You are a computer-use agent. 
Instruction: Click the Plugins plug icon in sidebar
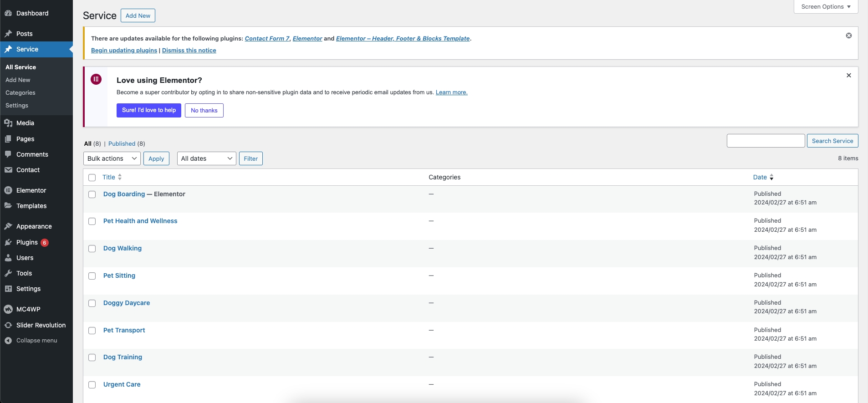[8, 242]
